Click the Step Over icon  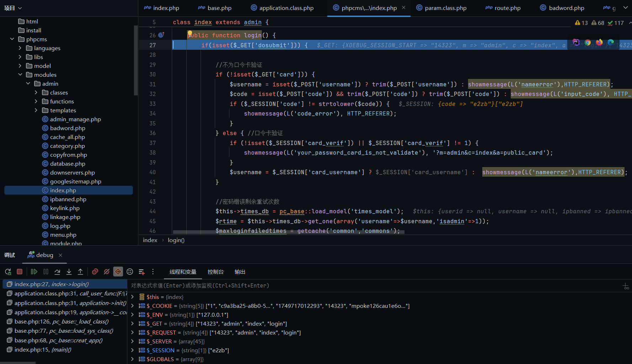click(x=57, y=272)
